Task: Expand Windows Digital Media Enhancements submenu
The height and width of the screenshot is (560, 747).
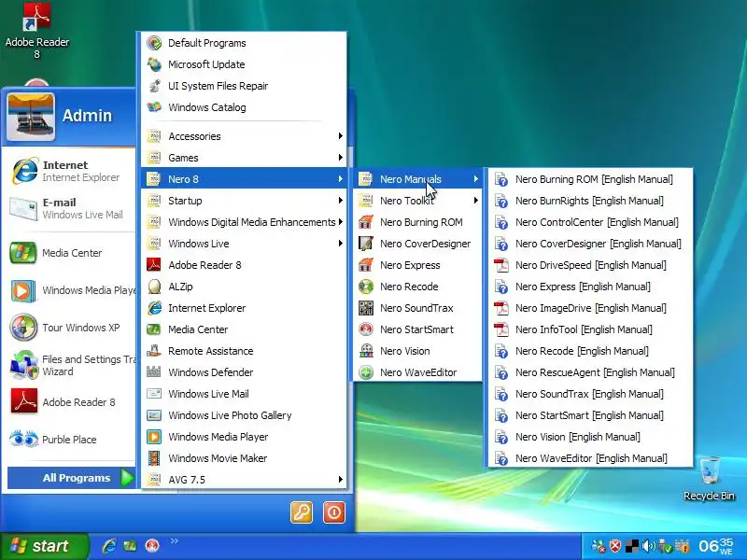Action: tap(245, 222)
